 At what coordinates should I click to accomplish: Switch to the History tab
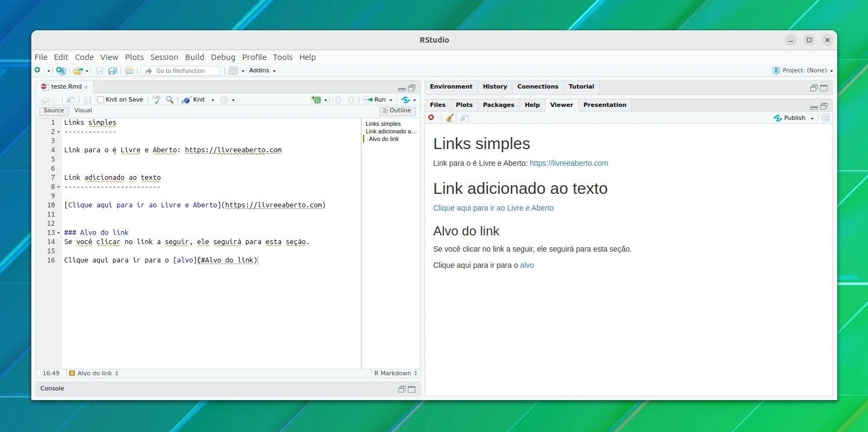coord(495,87)
